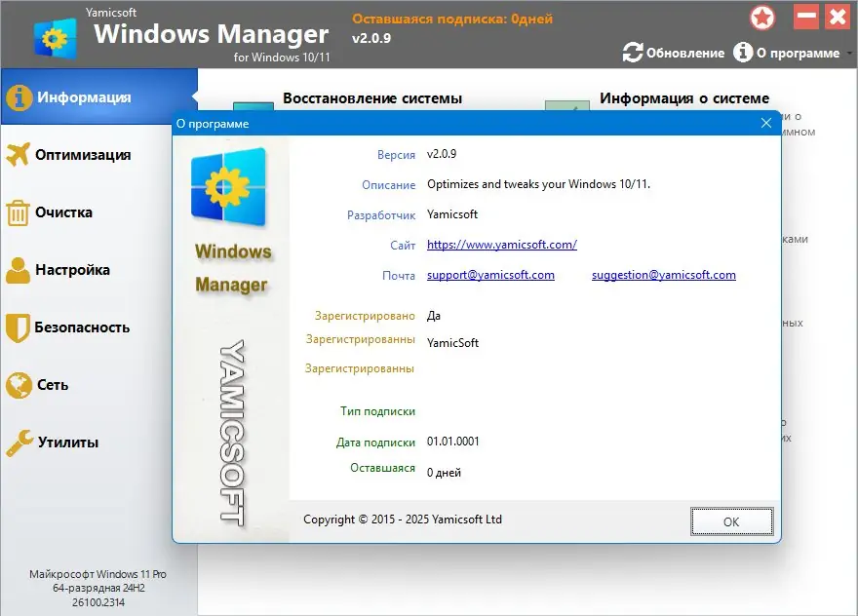Click the version text v2.0.9 in dialog
Image resolution: width=858 pixels, height=616 pixels.
coord(442,154)
